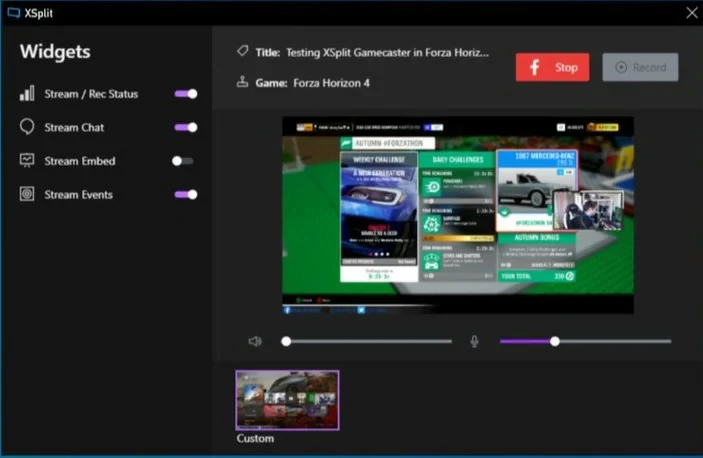Adjust the speaker volume slider handle

pos(286,341)
